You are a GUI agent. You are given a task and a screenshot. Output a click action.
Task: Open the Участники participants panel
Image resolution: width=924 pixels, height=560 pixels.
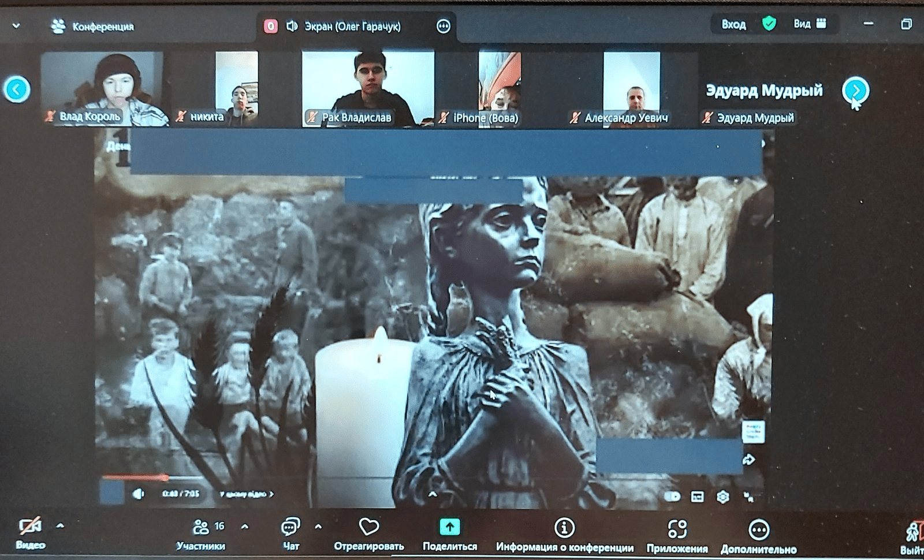pyautogui.click(x=201, y=528)
